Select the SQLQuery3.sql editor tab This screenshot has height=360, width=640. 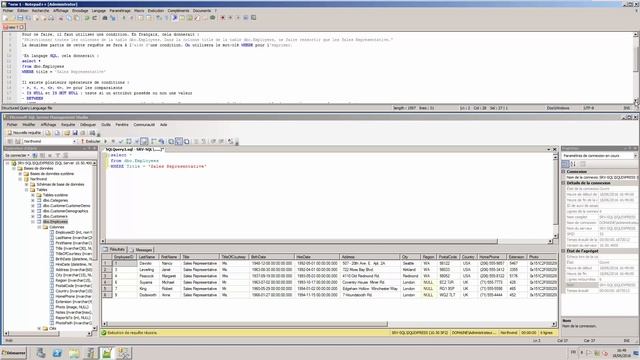coord(134,150)
